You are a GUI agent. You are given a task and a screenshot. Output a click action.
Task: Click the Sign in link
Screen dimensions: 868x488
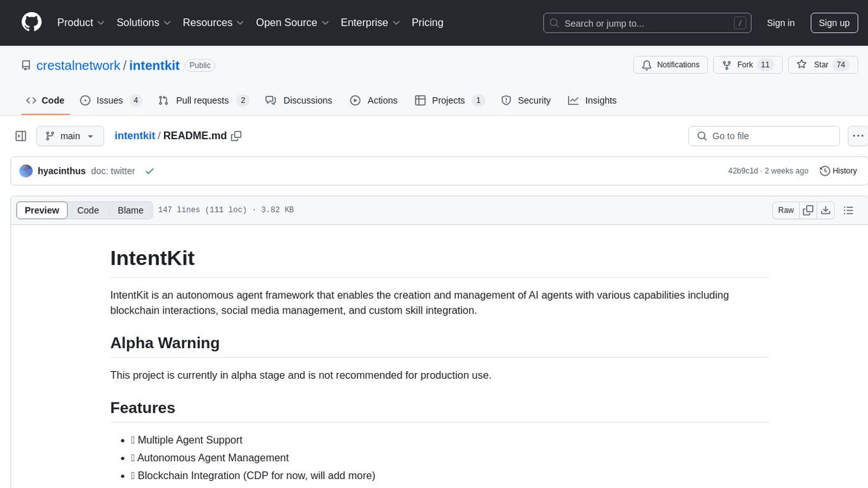click(x=781, y=23)
